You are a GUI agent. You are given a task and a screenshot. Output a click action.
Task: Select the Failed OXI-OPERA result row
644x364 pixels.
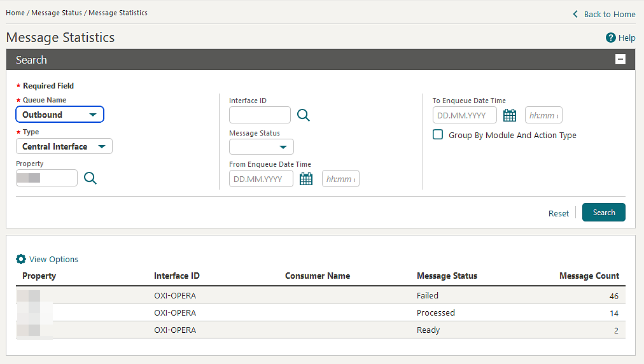point(320,295)
